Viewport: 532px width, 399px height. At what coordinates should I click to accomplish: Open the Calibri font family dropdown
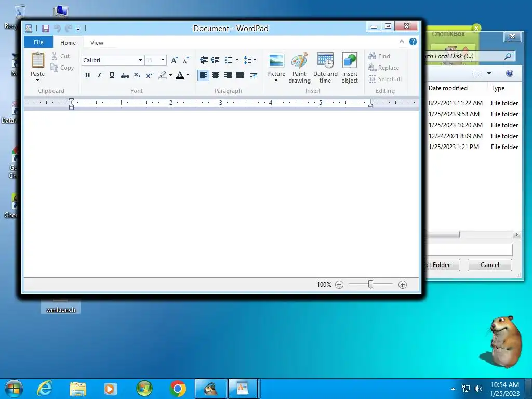click(140, 60)
